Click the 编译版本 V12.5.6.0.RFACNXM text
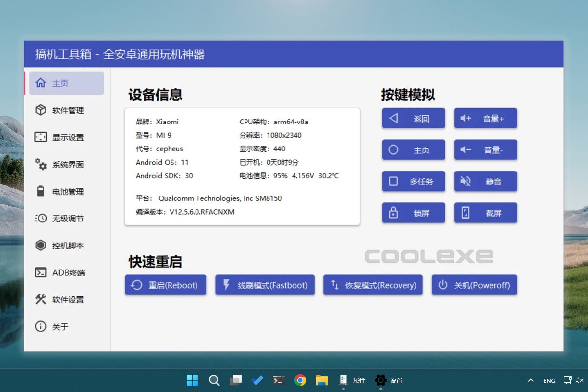The image size is (588, 392). coord(185,212)
